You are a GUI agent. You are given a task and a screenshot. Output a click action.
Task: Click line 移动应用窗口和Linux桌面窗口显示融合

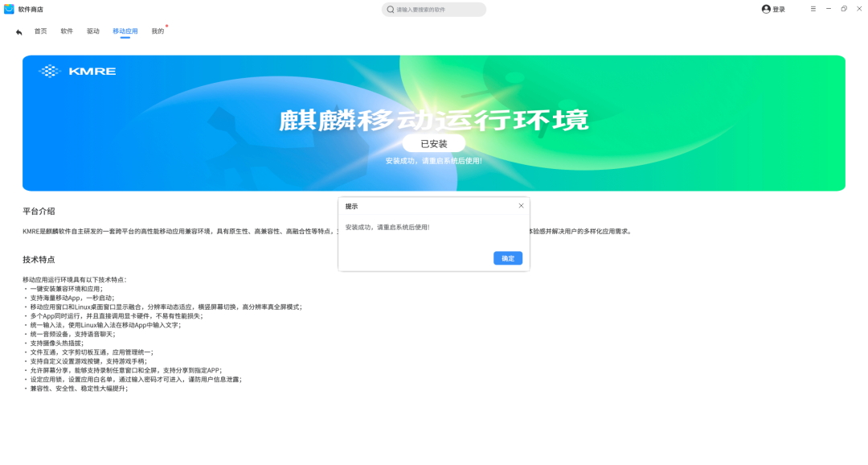pyautogui.click(x=166, y=307)
